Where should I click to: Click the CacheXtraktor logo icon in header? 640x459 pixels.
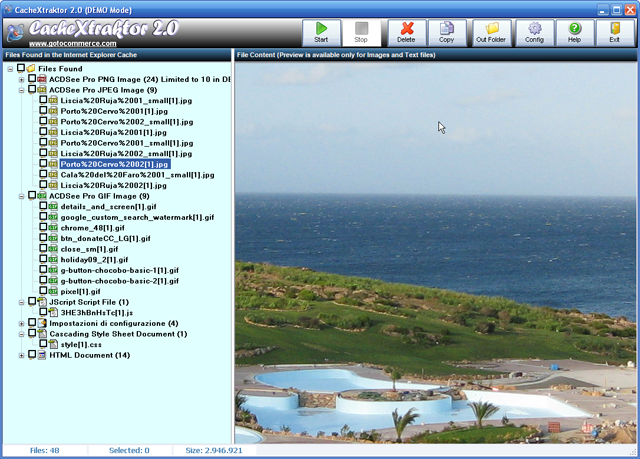pyautogui.click(x=16, y=33)
